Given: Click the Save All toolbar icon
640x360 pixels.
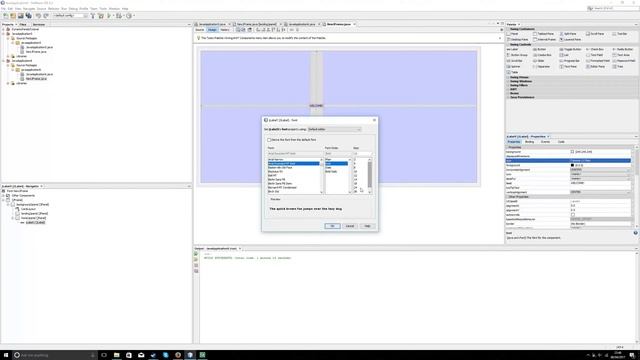Looking at the screenshot, I should [x=29, y=16].
